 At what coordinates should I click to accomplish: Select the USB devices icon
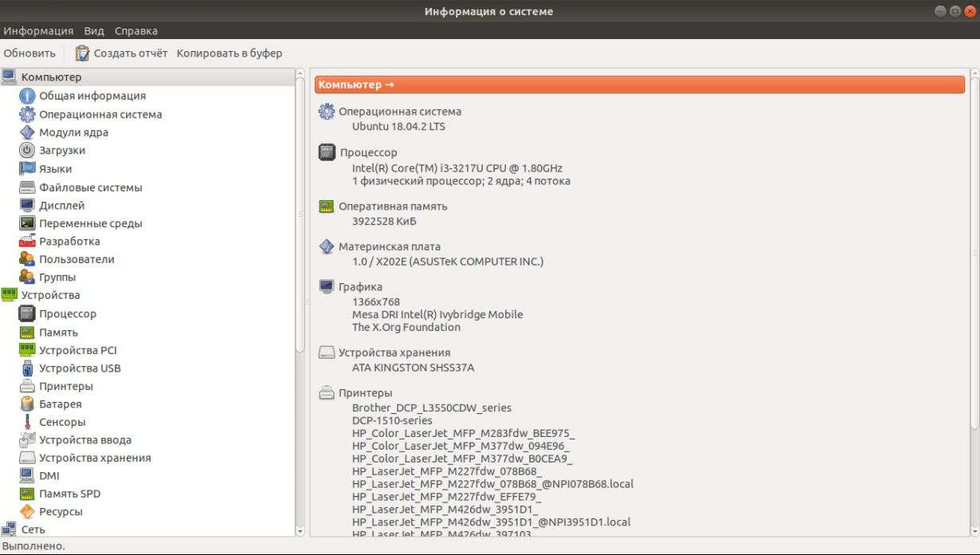coord(27,368)
